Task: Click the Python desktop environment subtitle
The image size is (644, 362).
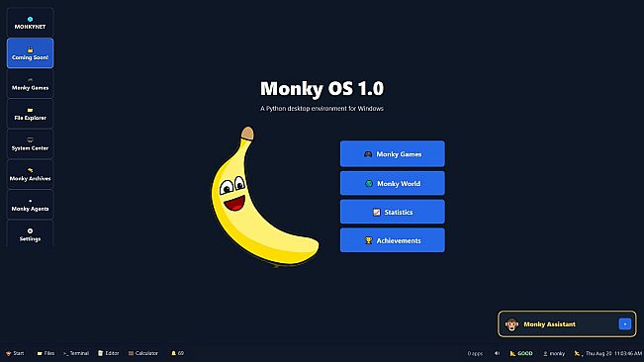Action: coord(322,109)
